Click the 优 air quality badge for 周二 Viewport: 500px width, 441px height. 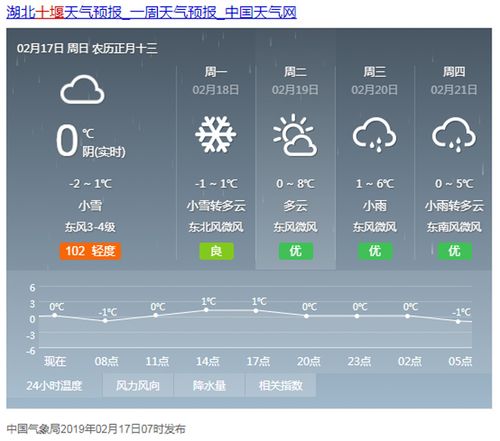point(296,251)
